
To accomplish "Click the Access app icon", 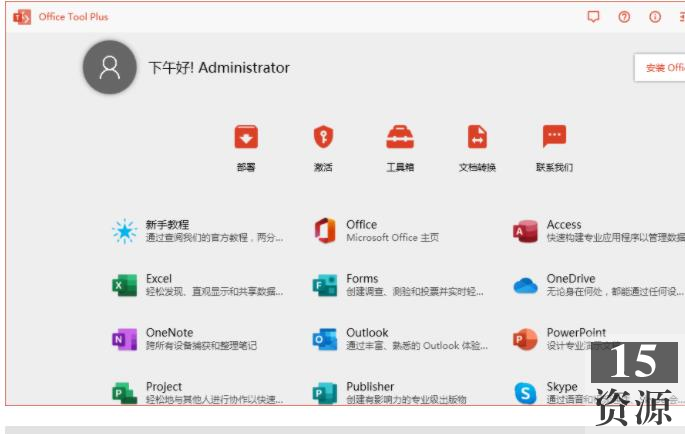I will (526, 231).
